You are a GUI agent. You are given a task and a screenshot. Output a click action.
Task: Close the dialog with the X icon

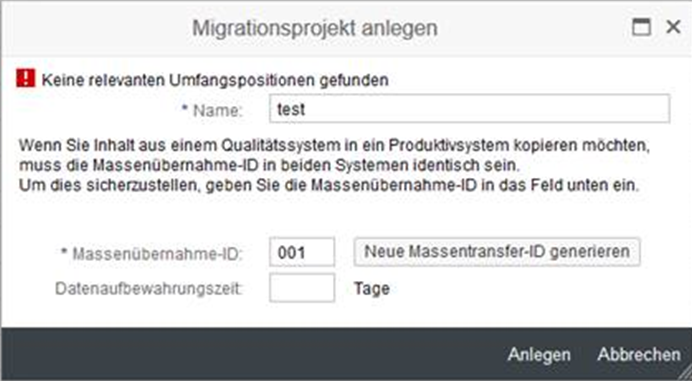point(673,27)
